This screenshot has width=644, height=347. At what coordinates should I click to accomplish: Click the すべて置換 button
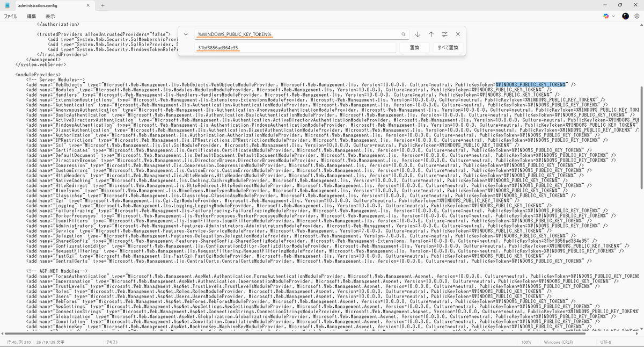pos(448,48)
